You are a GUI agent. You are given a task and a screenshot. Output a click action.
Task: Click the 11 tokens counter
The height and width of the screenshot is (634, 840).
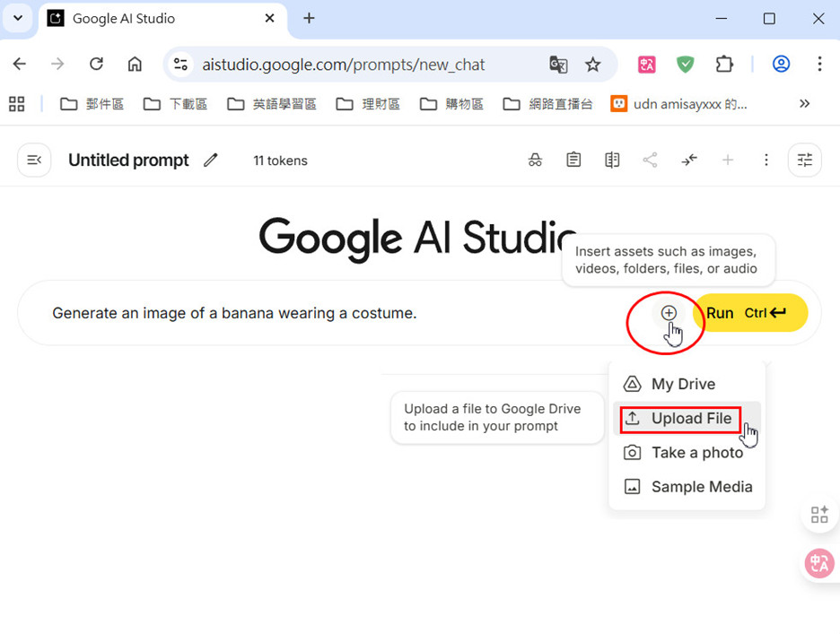280,161
